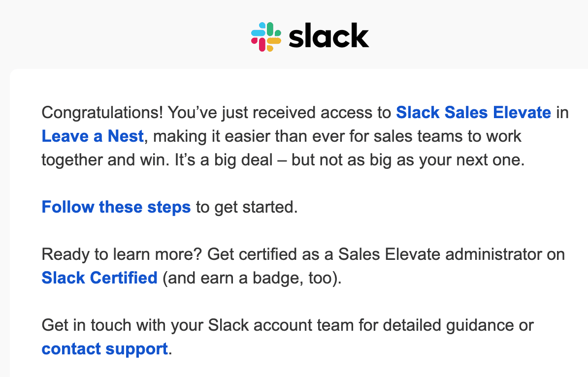
Task: Click the '(and earn a badge, too).' text
Action: (252, 278)
